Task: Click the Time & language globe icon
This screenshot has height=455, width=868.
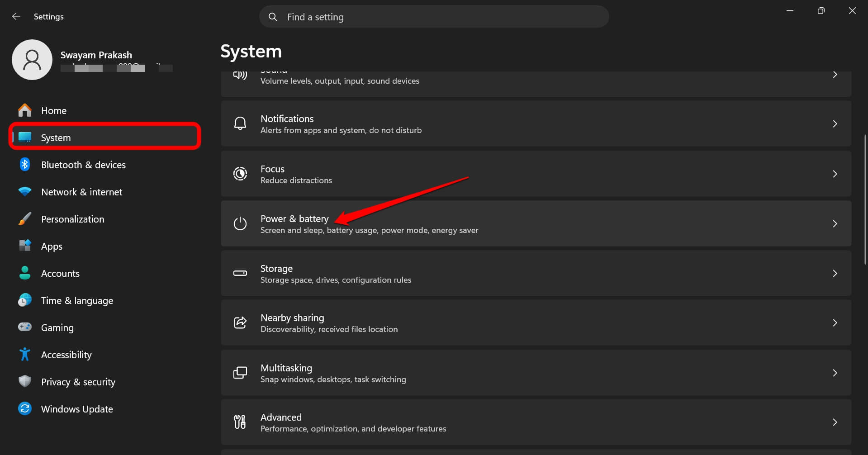Action: 25,300
